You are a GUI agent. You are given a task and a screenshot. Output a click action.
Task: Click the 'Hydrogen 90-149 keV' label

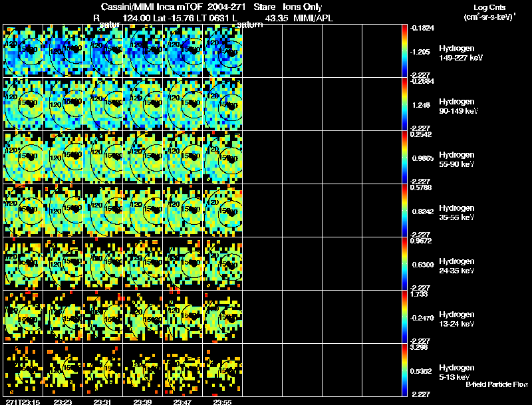[x=458, y=106]
